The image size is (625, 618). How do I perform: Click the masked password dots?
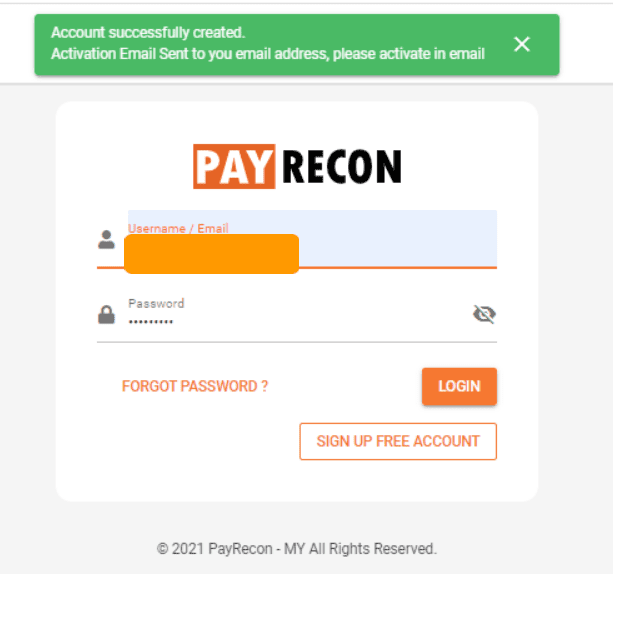click(x=151, y=321)
